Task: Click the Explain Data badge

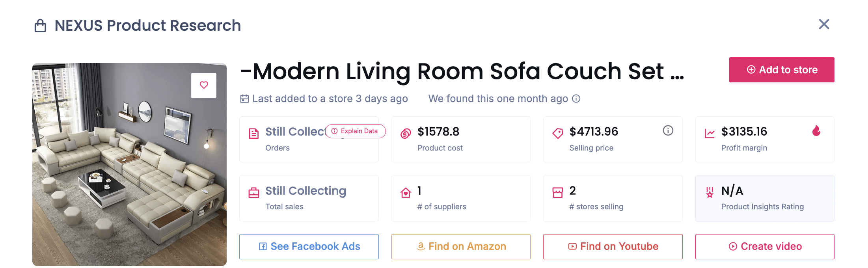Action: (x=355, y=131)
